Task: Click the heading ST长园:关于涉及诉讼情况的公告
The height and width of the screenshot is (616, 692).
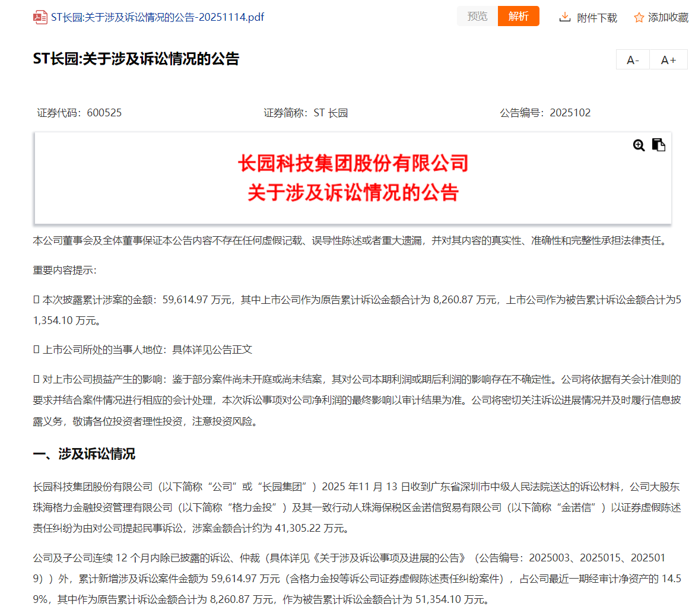Action: point(136,59)
